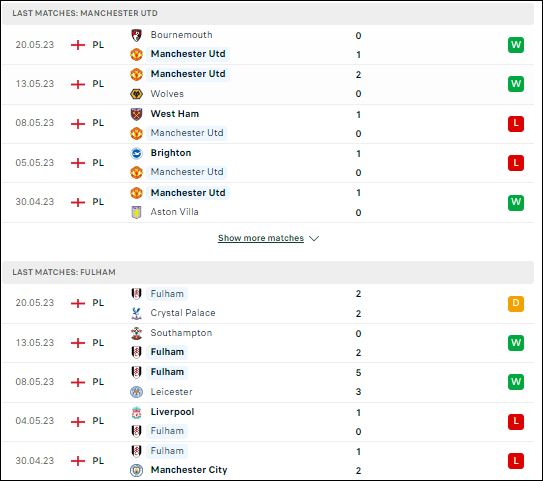Image resolution: width=543 pixels, height=481 pixels.
Task: Click the Leicester club crest icon
Action: point(136,392)
